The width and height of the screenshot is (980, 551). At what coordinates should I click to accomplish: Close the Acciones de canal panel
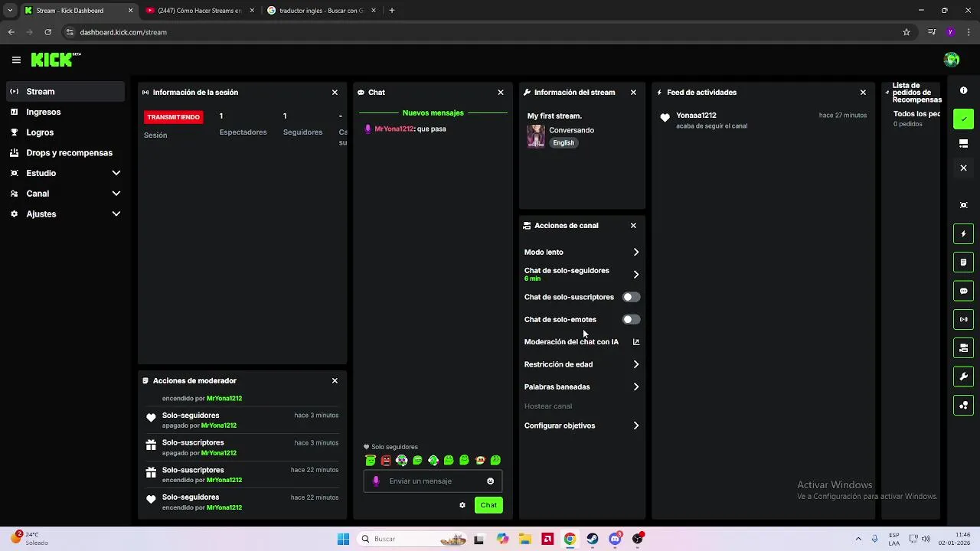(633, 226)
